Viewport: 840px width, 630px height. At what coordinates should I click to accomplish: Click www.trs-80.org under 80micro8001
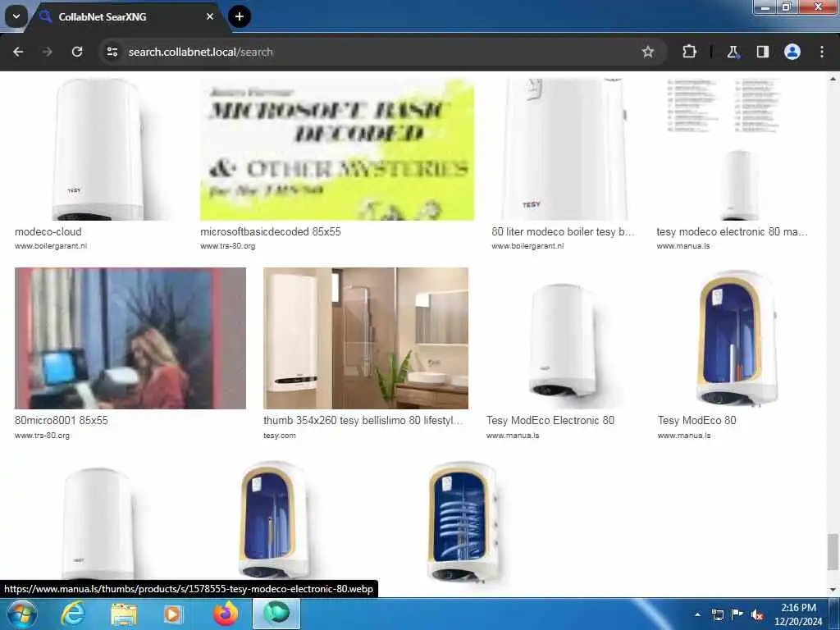(x=43, y=436)
